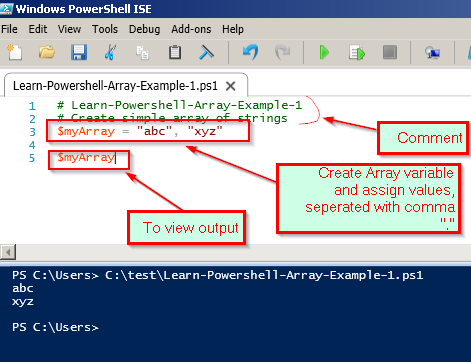Clear the output pane with the broom icon
Image resolution: width=471 pixels, height=362 pixels.
pyautogui.click(x=206, y=52)
